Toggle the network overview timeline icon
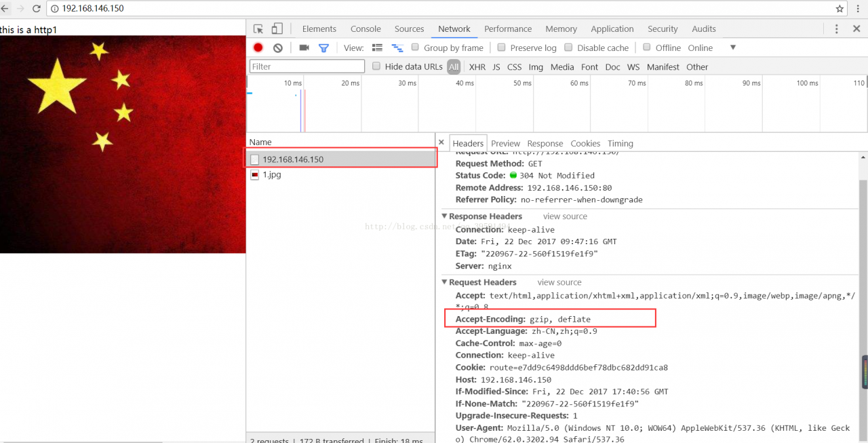868x443 pixels. coord(397,47)
